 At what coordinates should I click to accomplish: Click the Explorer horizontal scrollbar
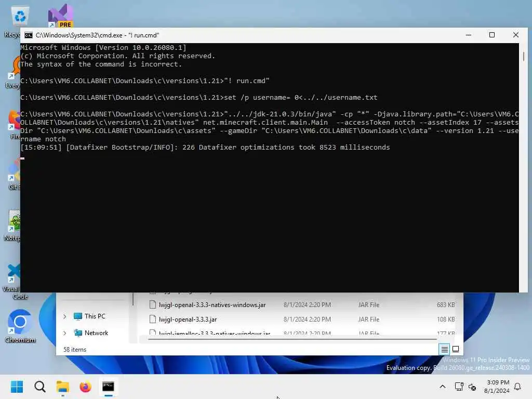tap(292, 339)
